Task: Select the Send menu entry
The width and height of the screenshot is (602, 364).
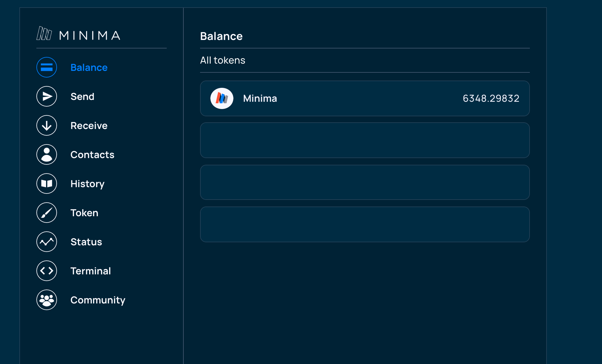Action: point(82,96)
